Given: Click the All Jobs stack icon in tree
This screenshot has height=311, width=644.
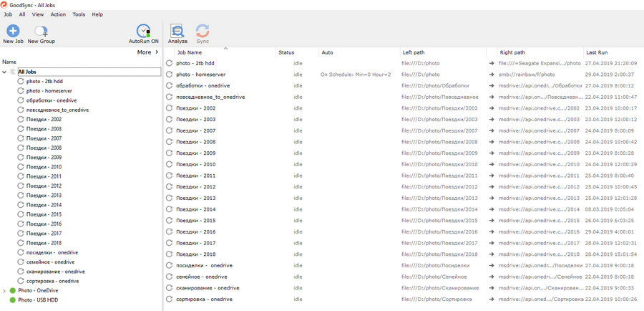Looking at the screenshot, I should [13, 72].
